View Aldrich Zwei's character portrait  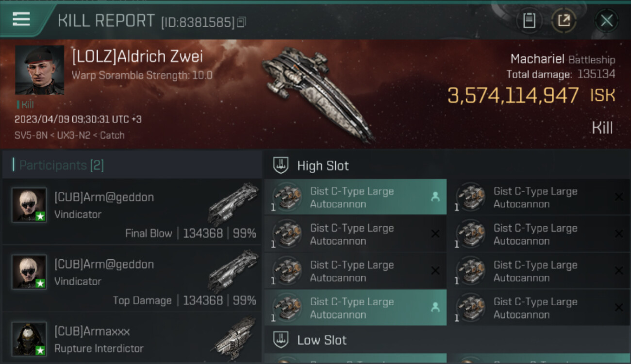39,70
